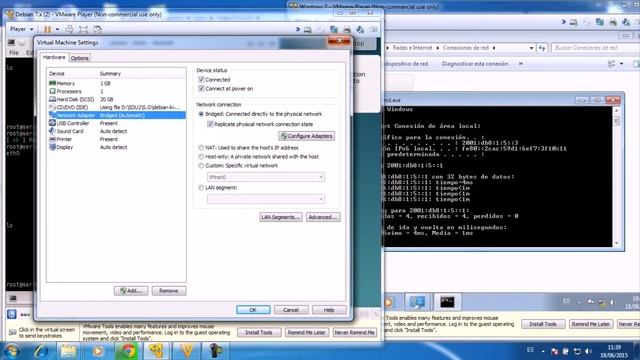Click Remove device button

(169, 291)
